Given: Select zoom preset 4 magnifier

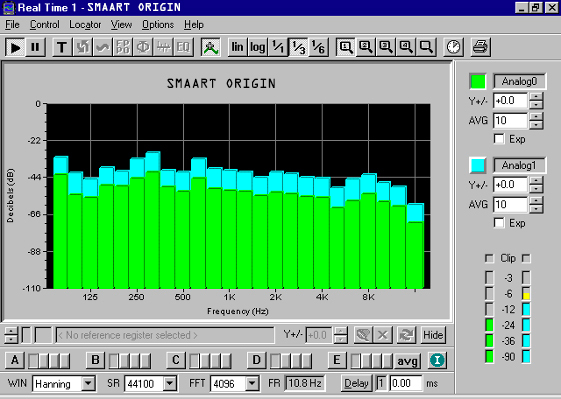Looking at the screenshot, I should pyautogui.click(x=406, y=47).
